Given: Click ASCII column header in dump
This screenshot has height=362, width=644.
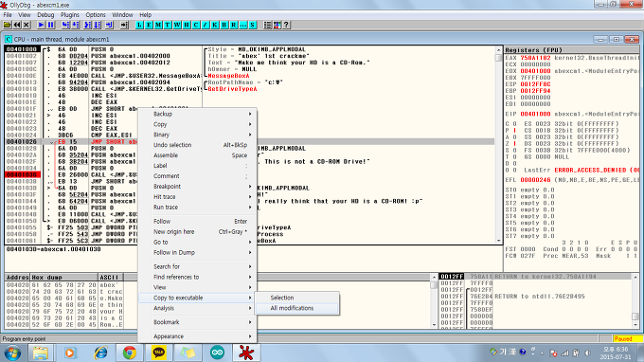Looking at the screenshot, I should [x=111, y=278].
